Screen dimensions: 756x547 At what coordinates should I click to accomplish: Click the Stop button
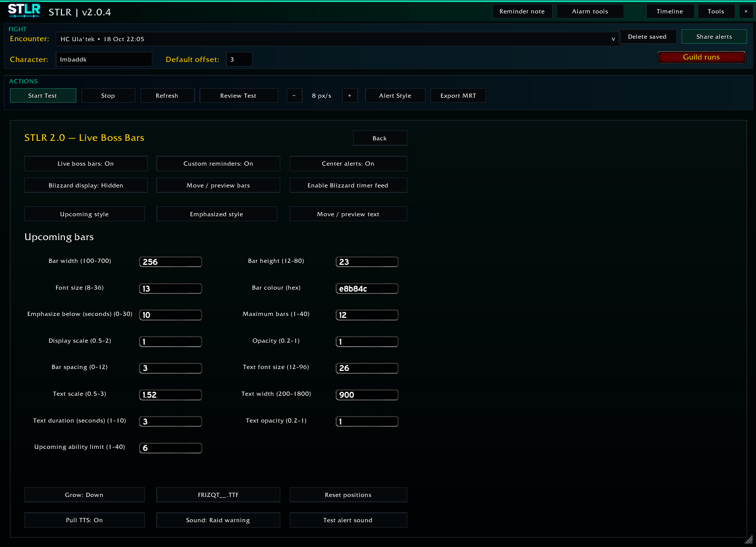point(108,96)
